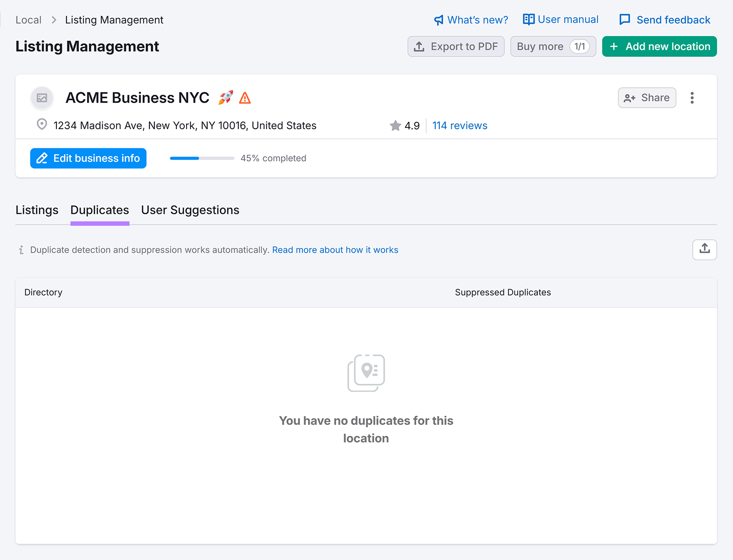Click the info icon next to duplicate detection notice
The image size is (733, 560).
(x=21, y=250)
